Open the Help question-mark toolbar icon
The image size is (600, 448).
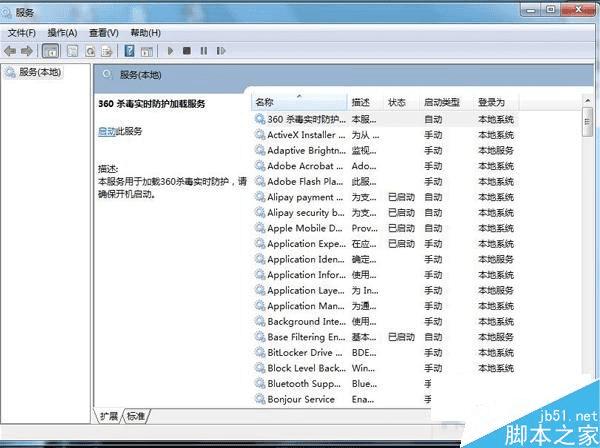pos(130,51)
